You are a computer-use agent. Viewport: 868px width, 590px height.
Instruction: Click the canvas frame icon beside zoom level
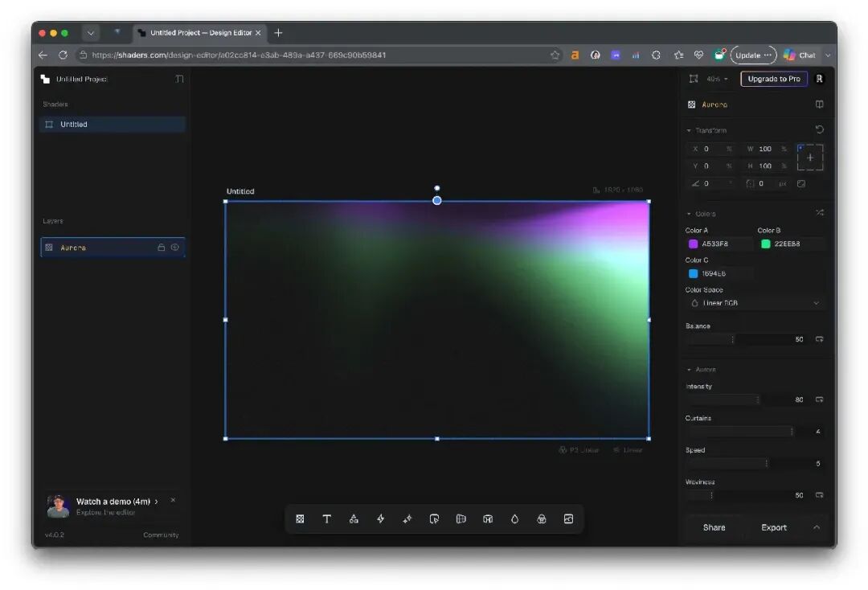coord(694,79)
